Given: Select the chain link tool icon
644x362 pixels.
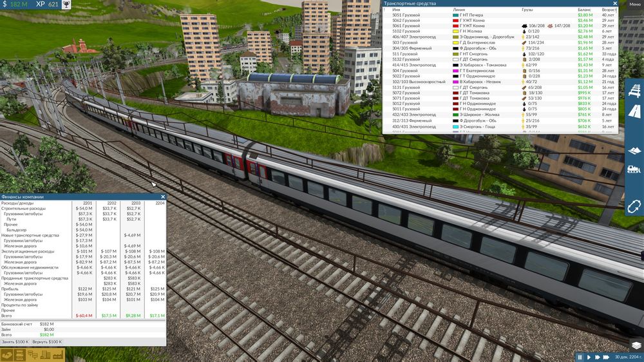Looking at the screenshot, I should [x=634, y=206].
